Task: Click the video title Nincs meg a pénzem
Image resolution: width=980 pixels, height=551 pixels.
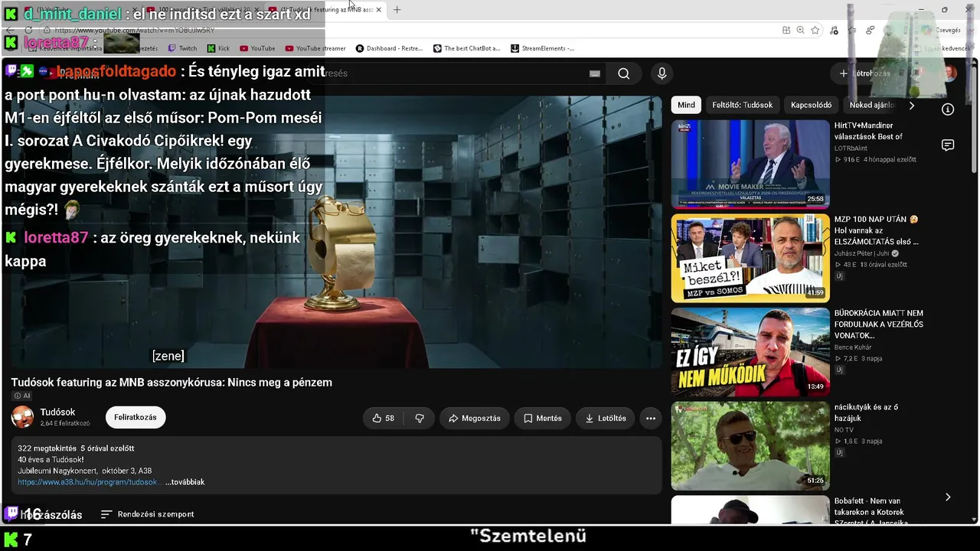Action: click(171, 383)
